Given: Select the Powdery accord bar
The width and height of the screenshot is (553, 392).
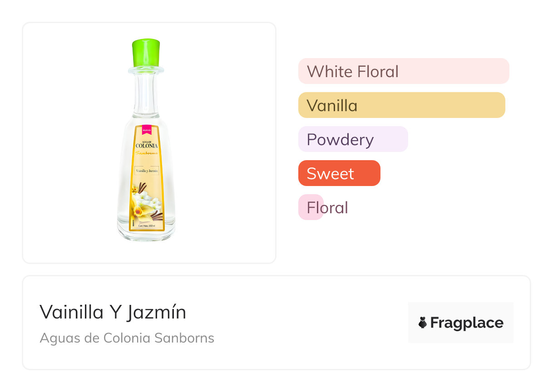Looking at the screenshot, I should coord(353,139).
